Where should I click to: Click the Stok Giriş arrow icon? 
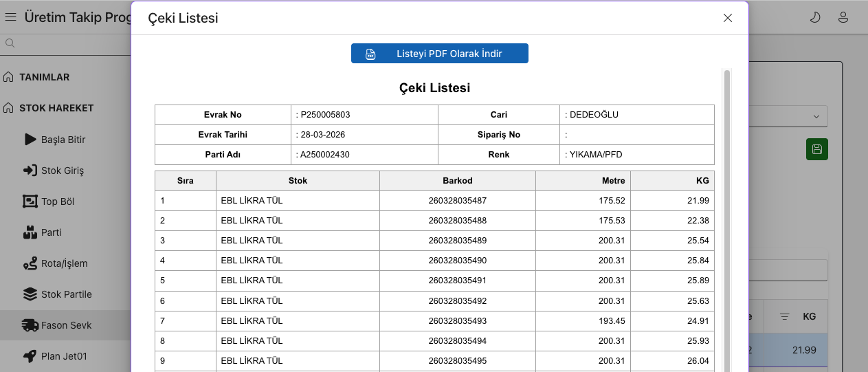click(x=30, y=171)
